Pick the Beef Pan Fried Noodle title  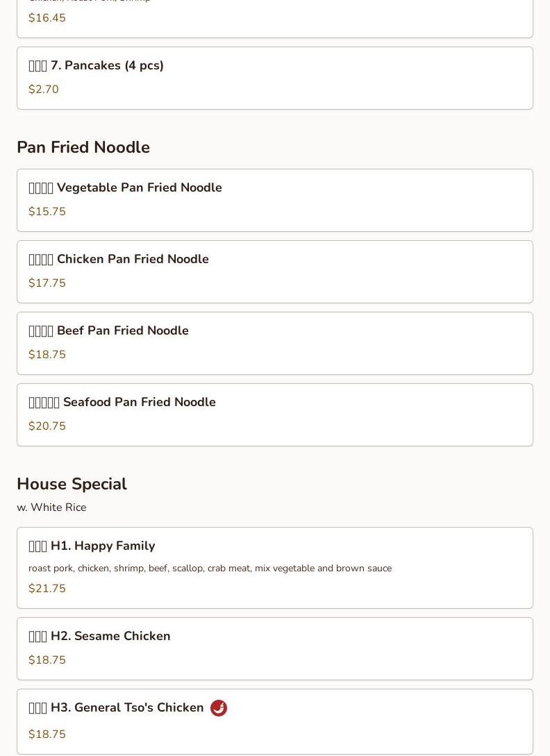pos(109,331)
